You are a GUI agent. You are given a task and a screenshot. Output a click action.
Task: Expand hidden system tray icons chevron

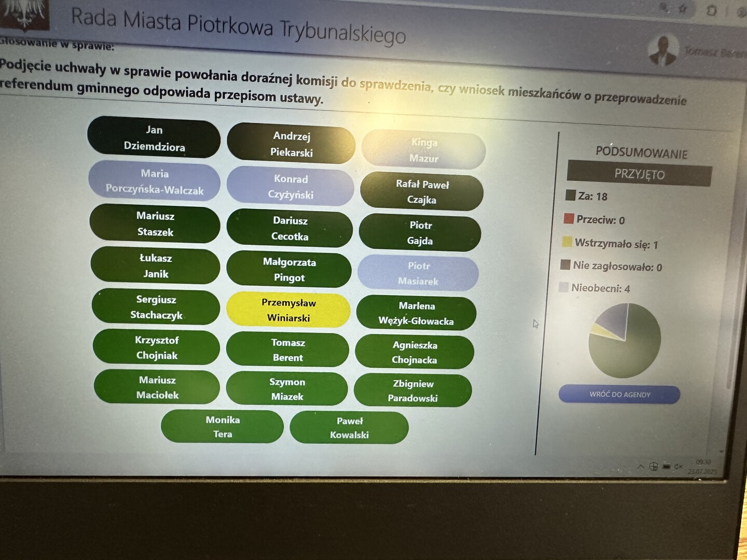point(641,467)
